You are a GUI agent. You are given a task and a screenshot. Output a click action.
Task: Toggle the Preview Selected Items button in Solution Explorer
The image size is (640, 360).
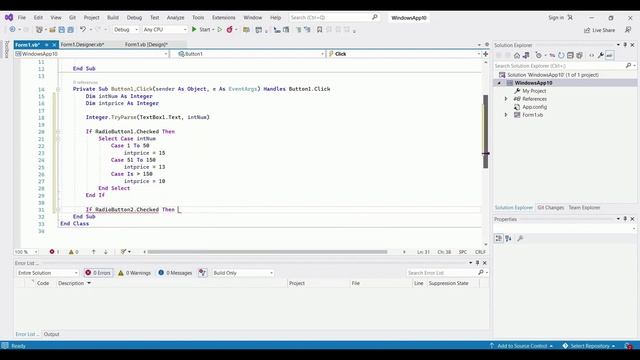[x=609, y=55]
